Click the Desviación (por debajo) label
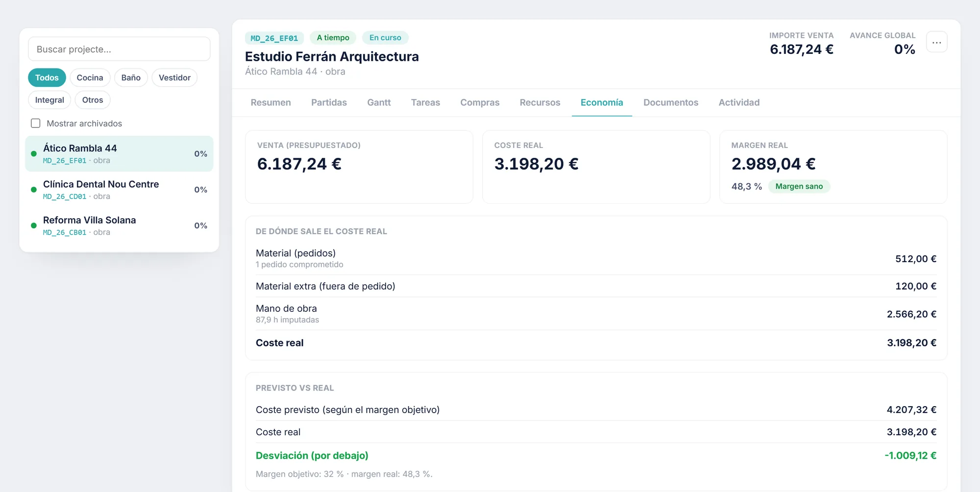980x492 pixels. point(312,456)
